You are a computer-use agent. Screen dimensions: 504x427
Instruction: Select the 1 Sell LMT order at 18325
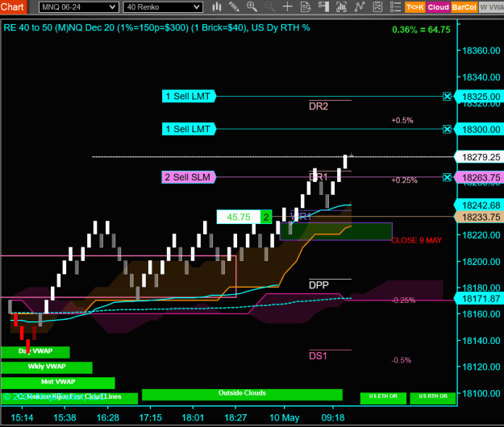pos(189,97)
